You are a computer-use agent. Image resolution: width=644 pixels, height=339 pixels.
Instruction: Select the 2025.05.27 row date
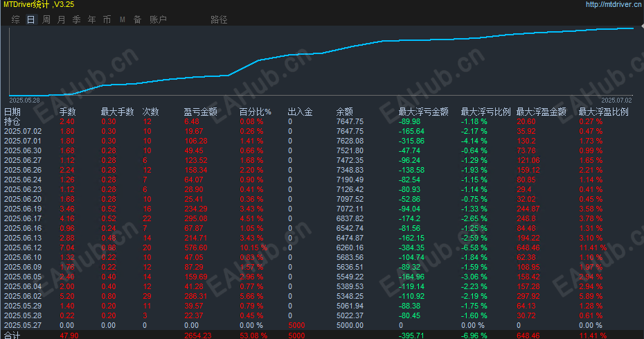coord(23,325)
